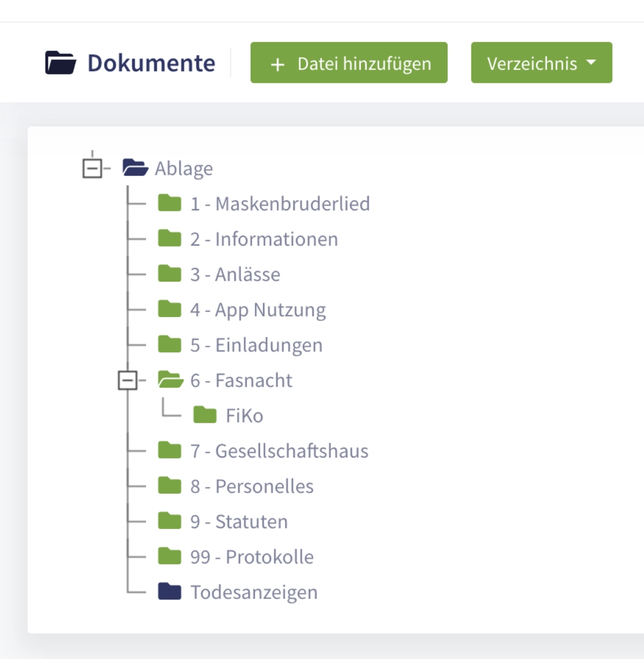Click the Dokumente header folder icon
644x659 pixels.
point(59,62)
